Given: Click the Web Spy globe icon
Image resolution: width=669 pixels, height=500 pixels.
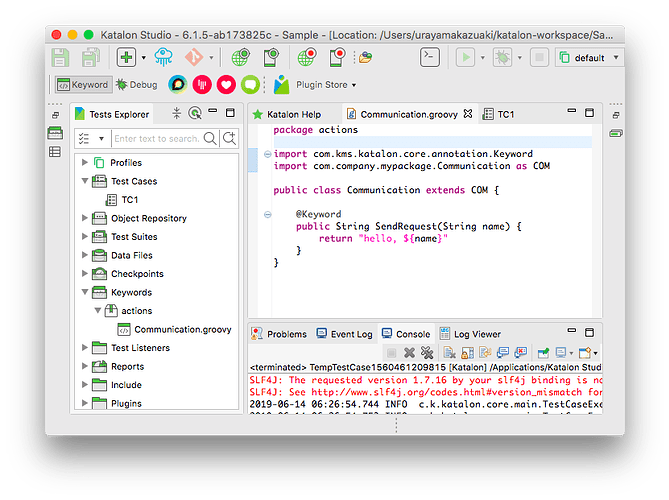Looking at the screenshot, I should pos(241,57).
